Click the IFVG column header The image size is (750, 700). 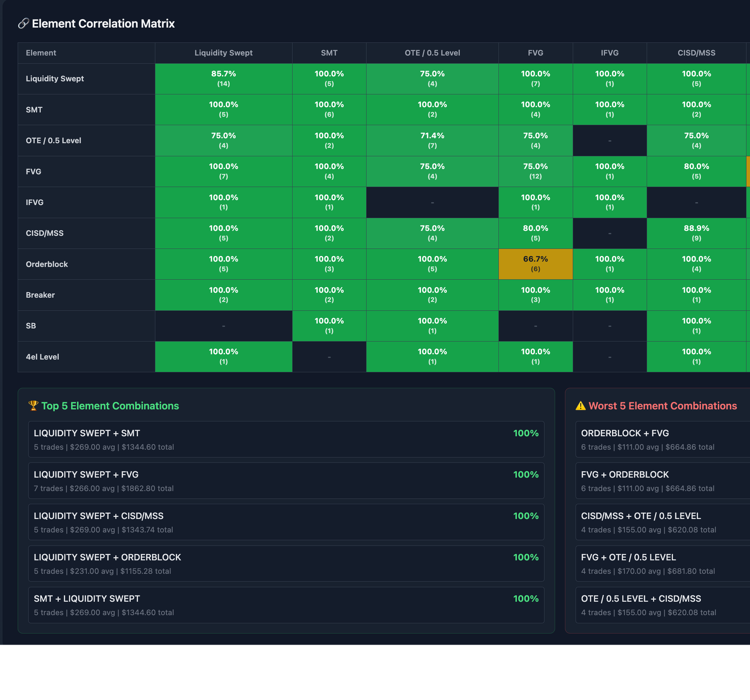point(610,53)
